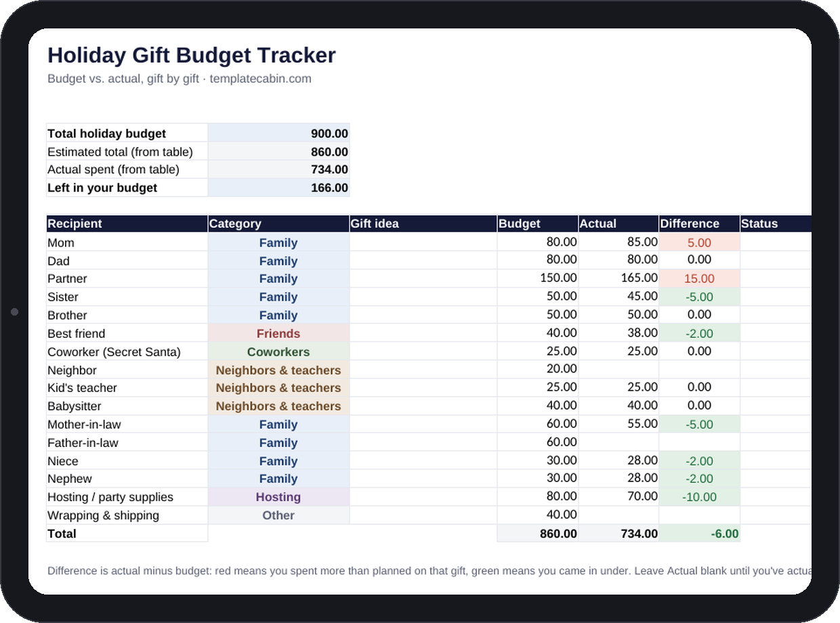Select the Hosting actual amount 70.00
Image resolution: width=840 pixels, height=623 pixels.
(618, 496)
